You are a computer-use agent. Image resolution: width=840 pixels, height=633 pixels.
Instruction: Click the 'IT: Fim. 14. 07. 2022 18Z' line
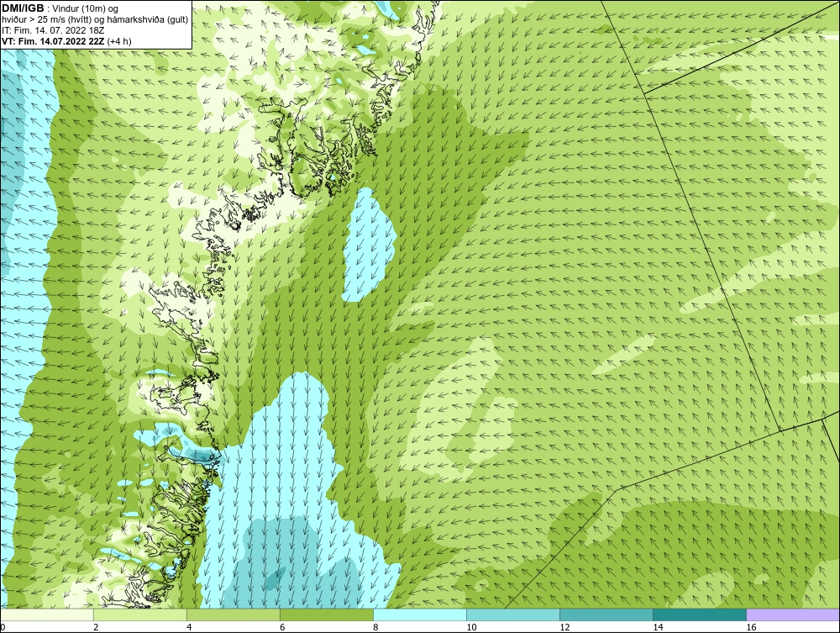point(53,30)
